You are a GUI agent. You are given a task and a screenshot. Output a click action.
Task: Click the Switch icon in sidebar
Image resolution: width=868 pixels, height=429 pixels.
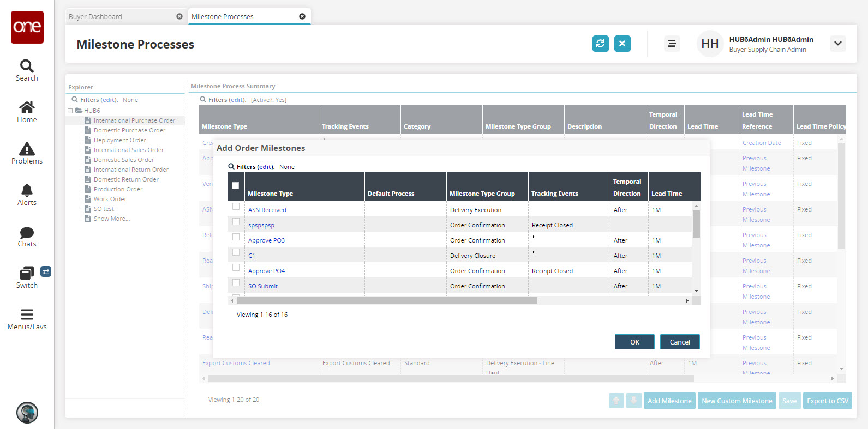(x=27, y=273)
